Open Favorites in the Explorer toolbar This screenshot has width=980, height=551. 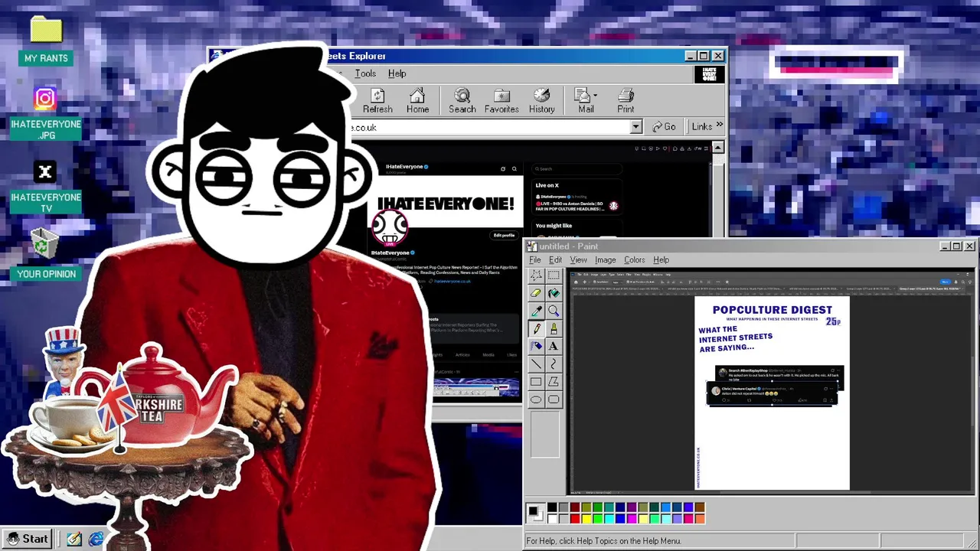coord(501,100)
